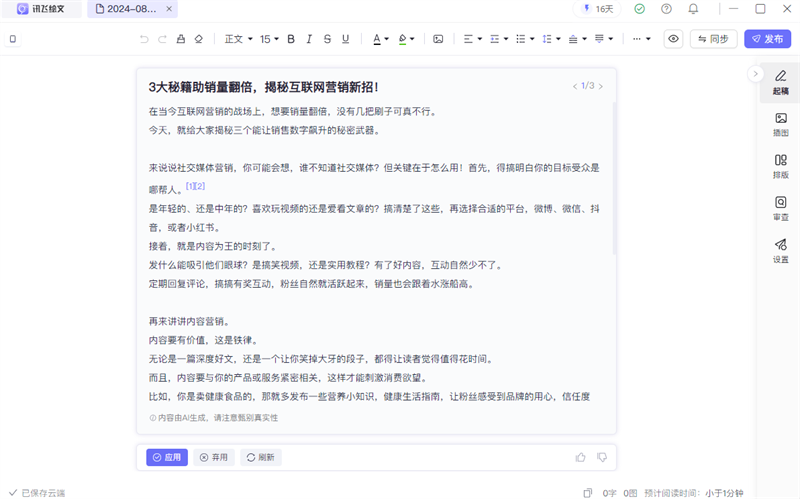Screen dimensions: 800x499
Task: Open the 插图 illustration panel
Action: point(780,124)
